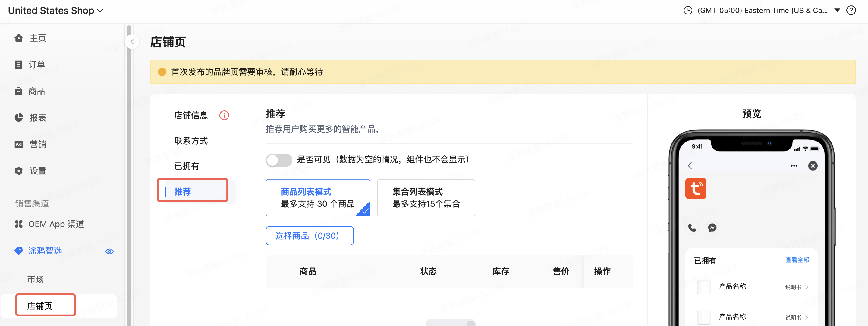868x326 pixels.
Task: Click the 预览 heading
Action: tap(751, 113)
